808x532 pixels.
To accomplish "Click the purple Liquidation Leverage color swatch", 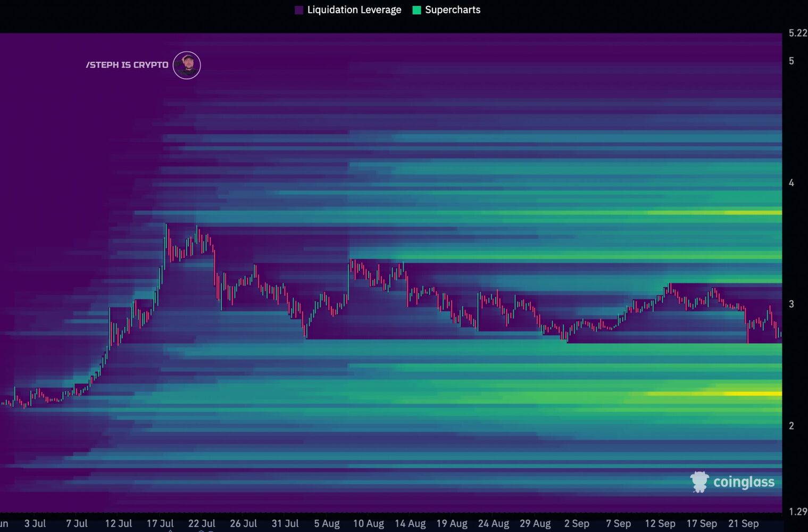I will point(299,10).
